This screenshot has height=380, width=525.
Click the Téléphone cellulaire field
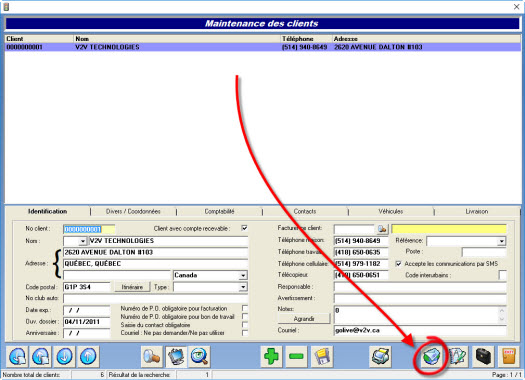pyautogui.click(x=361, y=264)
